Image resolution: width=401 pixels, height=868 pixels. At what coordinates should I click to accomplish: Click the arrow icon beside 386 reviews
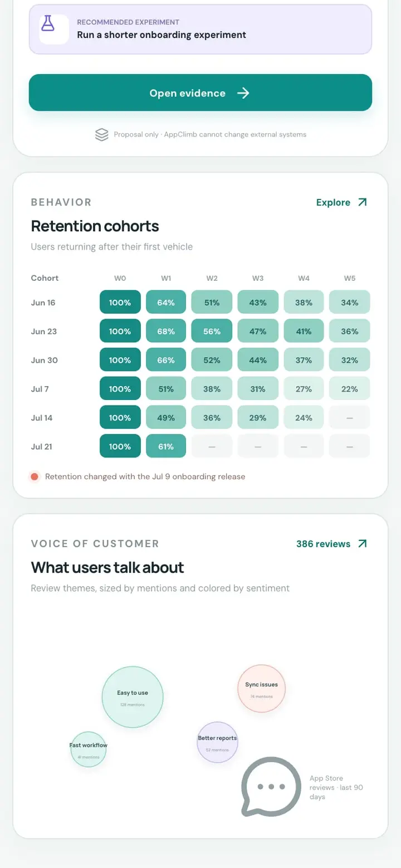[x=363, y=544]
